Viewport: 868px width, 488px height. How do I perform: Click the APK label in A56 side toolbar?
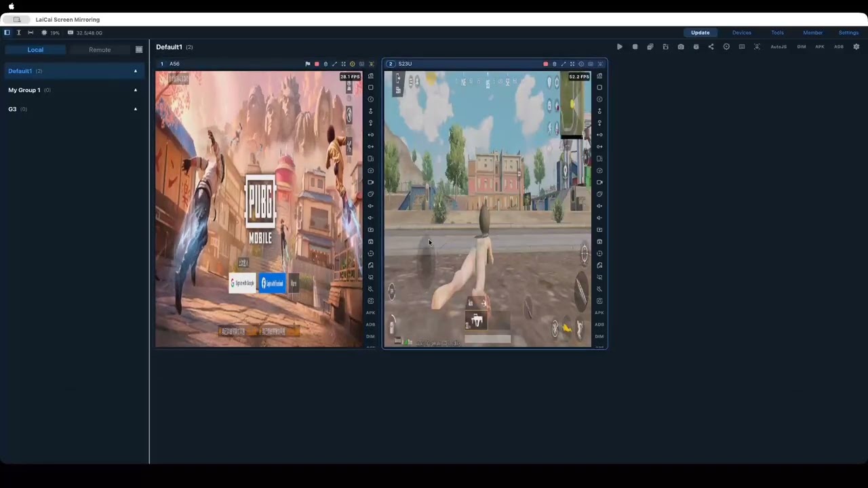[370, 312]
